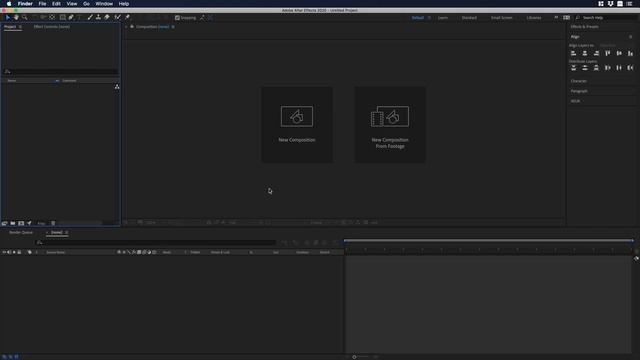Toggle audio column switch in timeline header
The image size is (640, 360).
(9, 252)
